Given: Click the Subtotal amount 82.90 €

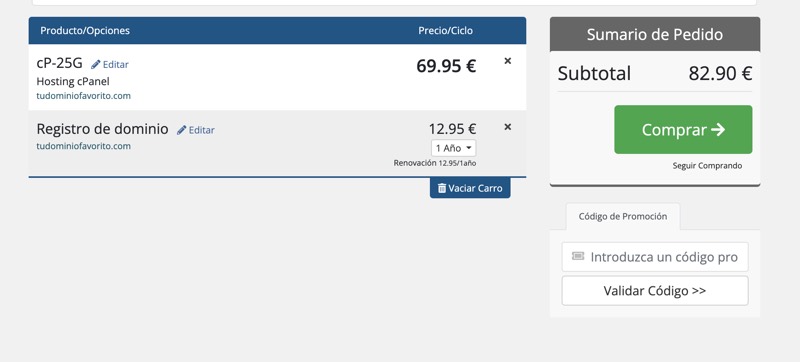Looking at the screenshot, I should click(720, 73).
